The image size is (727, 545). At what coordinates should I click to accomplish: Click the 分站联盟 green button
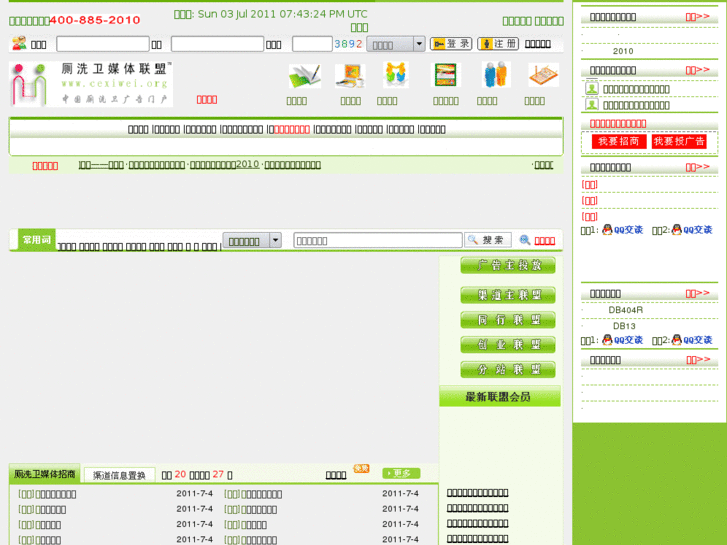point(508,370)
